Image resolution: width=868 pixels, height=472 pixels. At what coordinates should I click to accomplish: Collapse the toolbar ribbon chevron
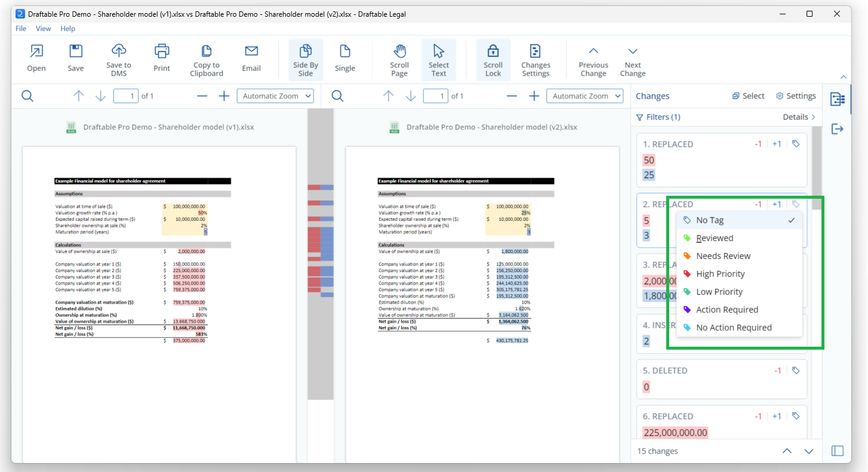point(843,77)
